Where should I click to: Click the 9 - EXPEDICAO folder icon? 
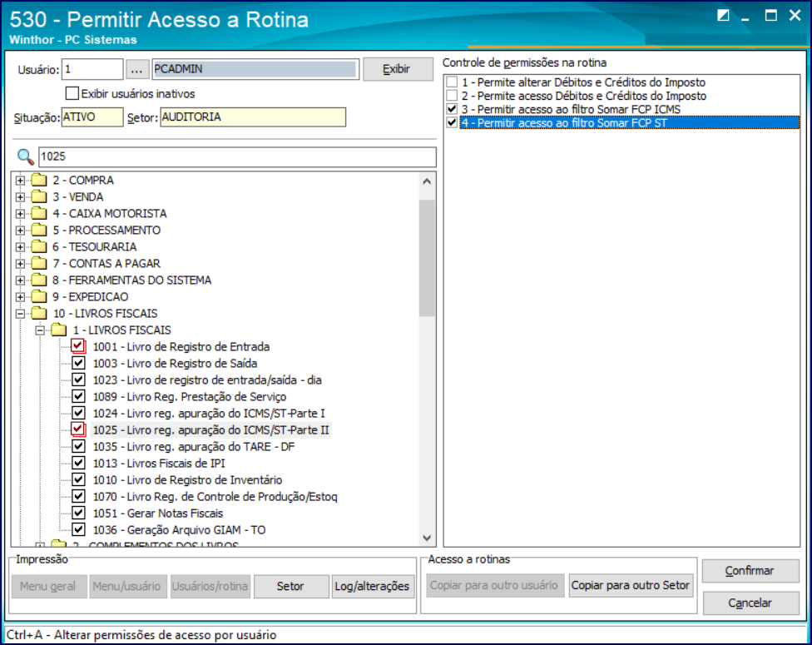click(x=39, y=297)
